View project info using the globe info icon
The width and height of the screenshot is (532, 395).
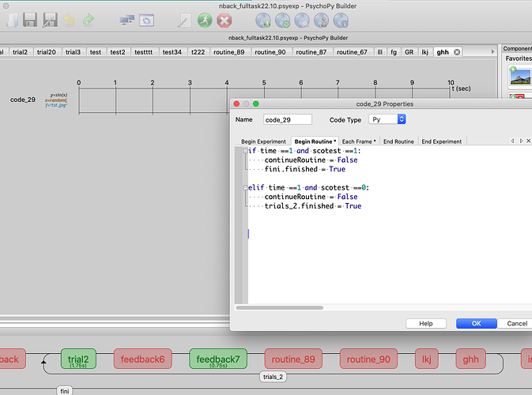pos(341,21)
